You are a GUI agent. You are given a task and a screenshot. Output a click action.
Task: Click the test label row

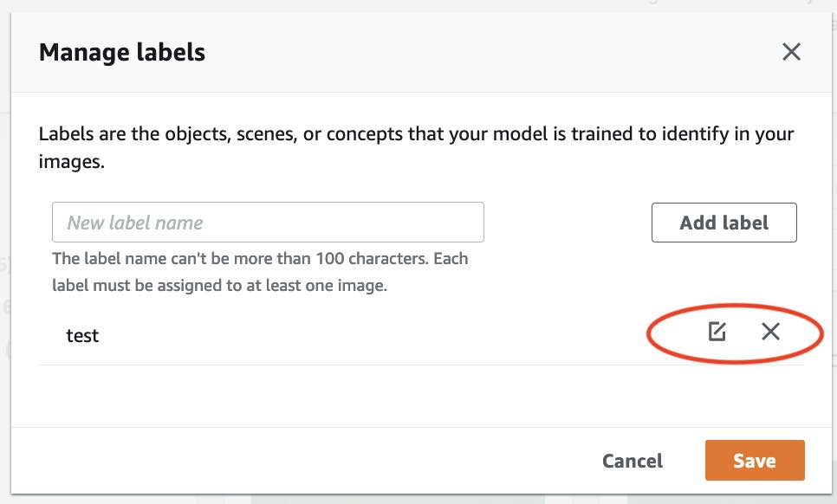pyautogui.click(x=347, y=336)
